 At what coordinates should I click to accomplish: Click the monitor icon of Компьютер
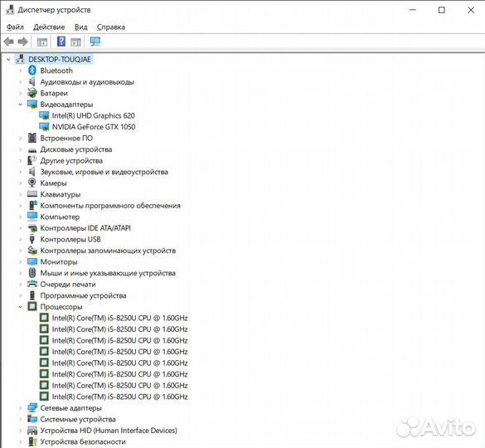tap(32, 217)
